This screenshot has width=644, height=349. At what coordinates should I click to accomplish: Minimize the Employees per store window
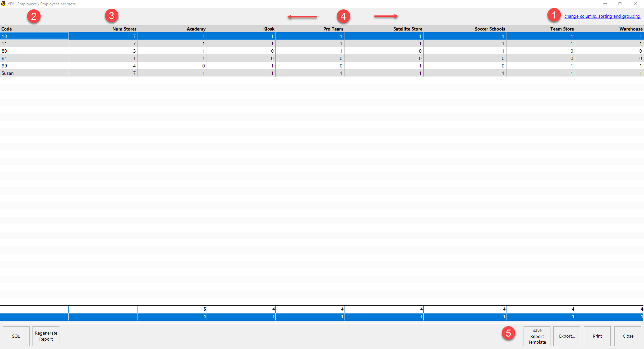coord(605,4)
